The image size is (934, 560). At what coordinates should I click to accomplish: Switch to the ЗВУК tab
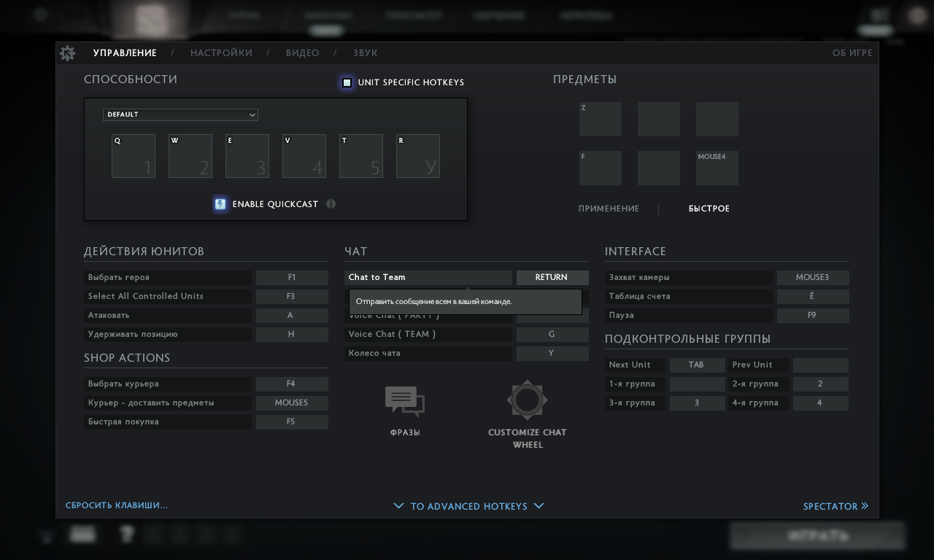(x=365, y=53)
